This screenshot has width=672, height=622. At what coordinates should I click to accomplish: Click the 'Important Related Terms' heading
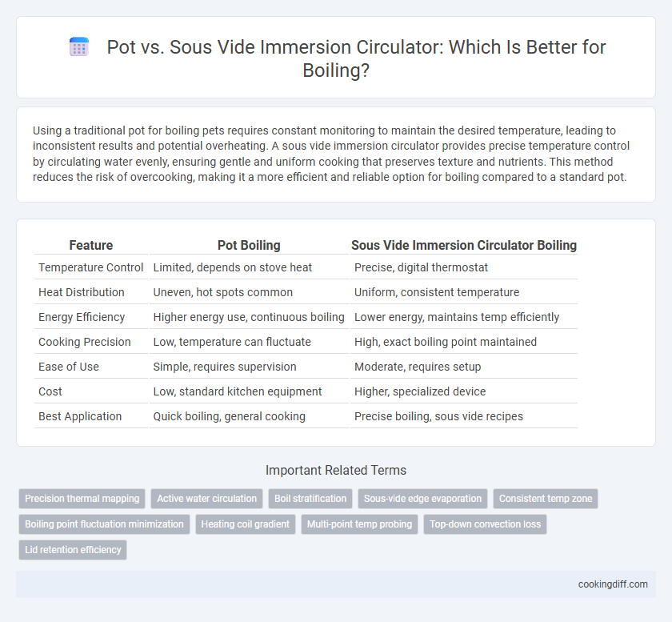click(336, 470)
